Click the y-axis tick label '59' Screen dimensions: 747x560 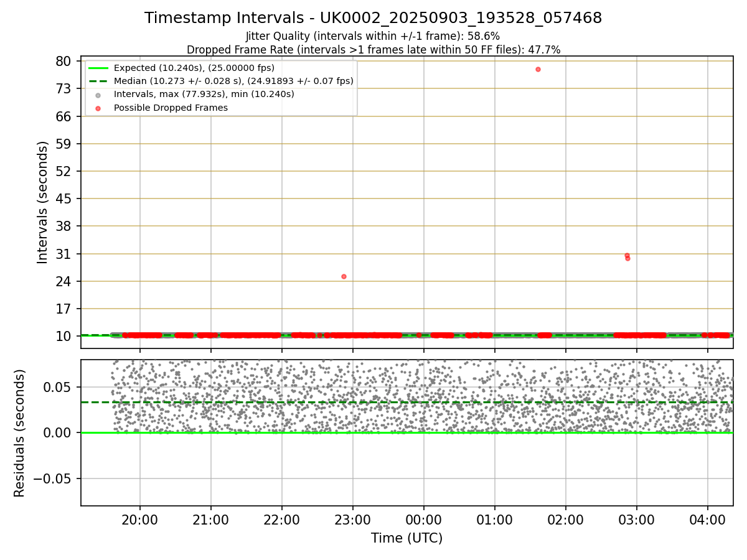tap(63, 144)
